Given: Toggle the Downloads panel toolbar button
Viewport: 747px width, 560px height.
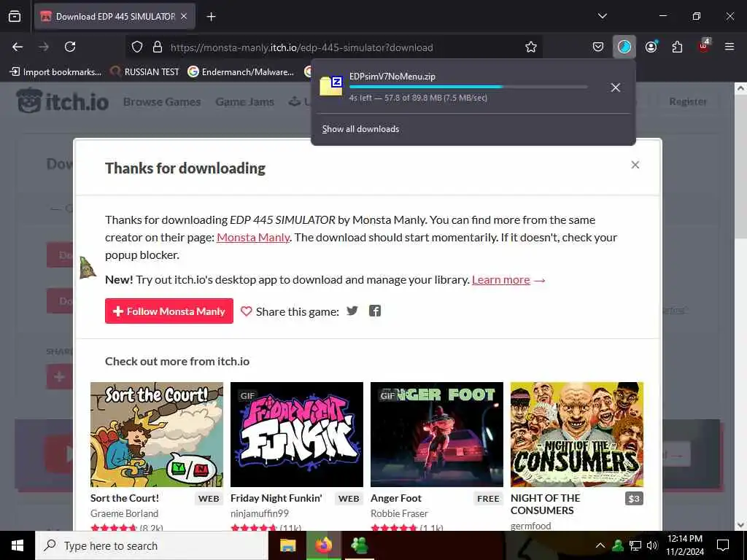Looking at the screenshot, I should [x=624, y=47].
